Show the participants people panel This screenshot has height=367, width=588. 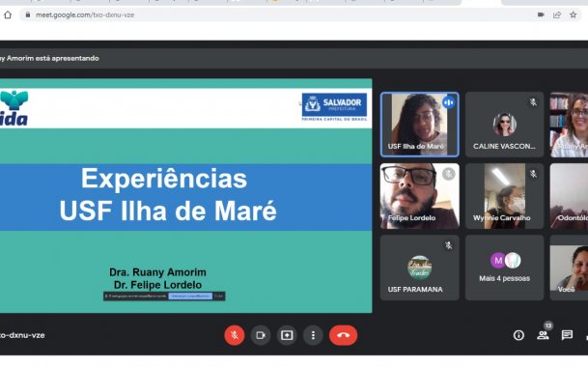[x=543, y=335]
